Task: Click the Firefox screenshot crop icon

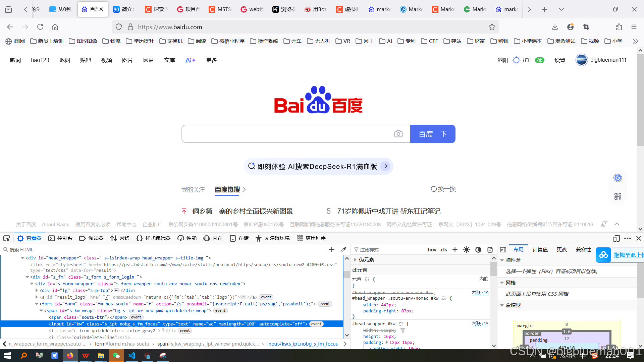Action: coord(586,27)
